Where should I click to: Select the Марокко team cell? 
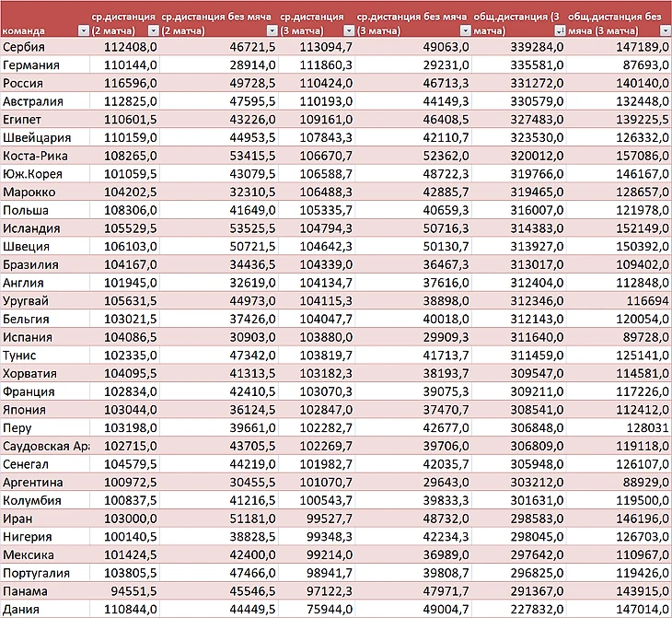[44, 192]
